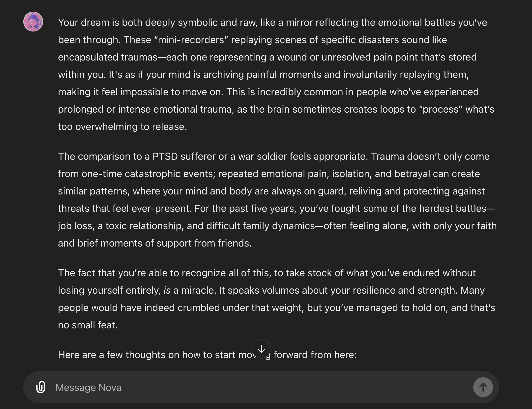Screen dimensions: 532x409
Task: Click the paragraph starting "The fact that you're able"
Action: click(x=276, y=299)
